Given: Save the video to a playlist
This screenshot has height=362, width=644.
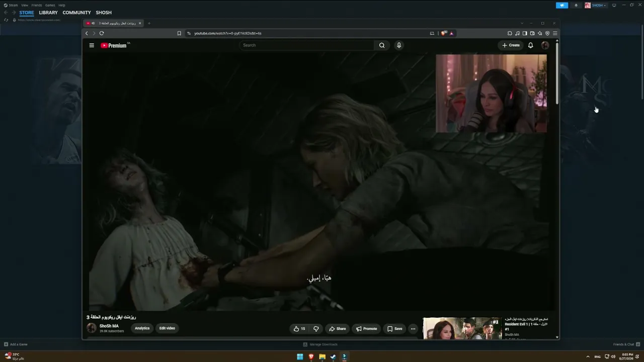Looking at the screenshot, I should (394, 329).
